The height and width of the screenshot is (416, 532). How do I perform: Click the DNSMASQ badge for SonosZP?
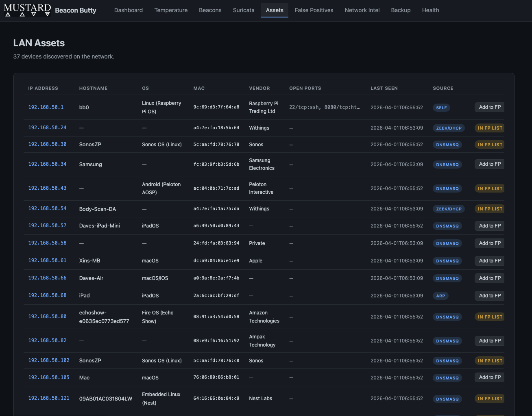click(447, 145)
